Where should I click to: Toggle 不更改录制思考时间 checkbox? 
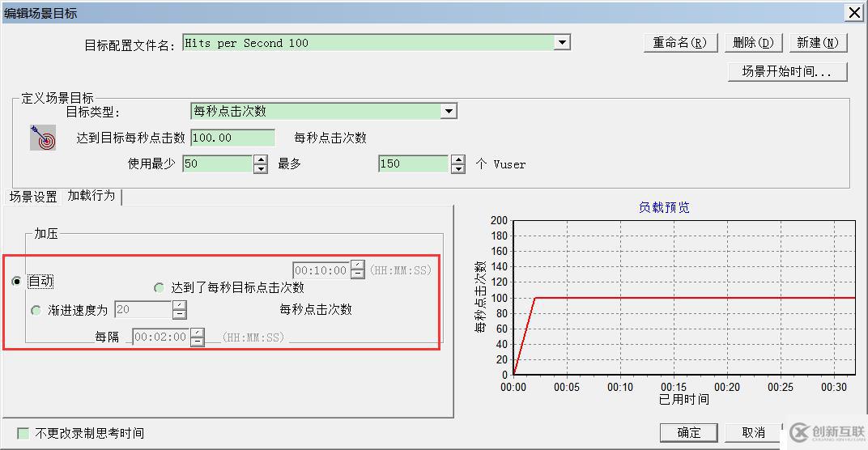pos(23,433)
